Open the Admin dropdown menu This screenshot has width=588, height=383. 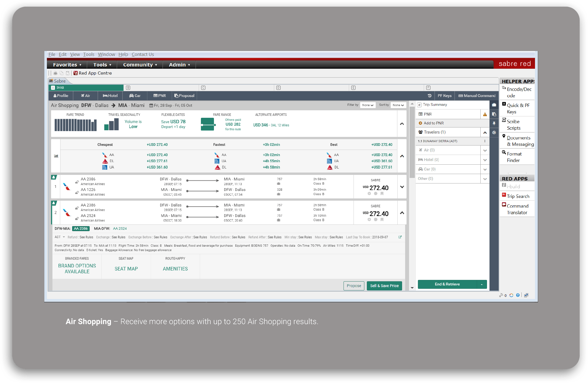[x=179, y=65]
